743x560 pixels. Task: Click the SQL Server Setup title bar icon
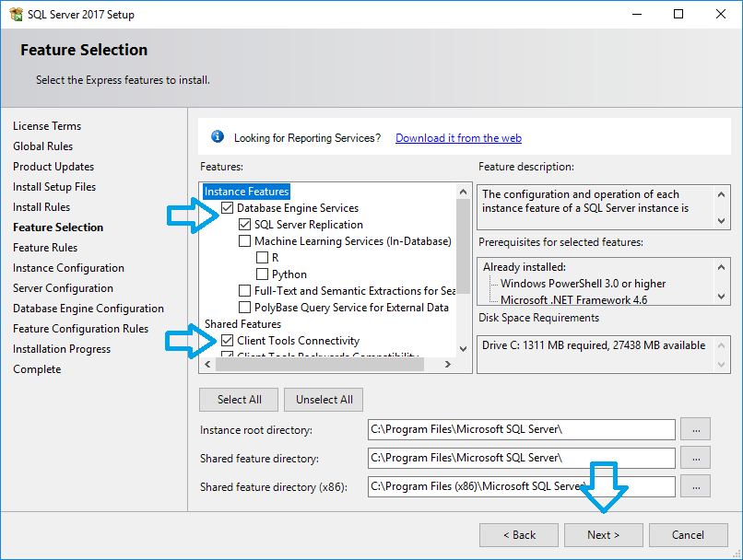15,14
